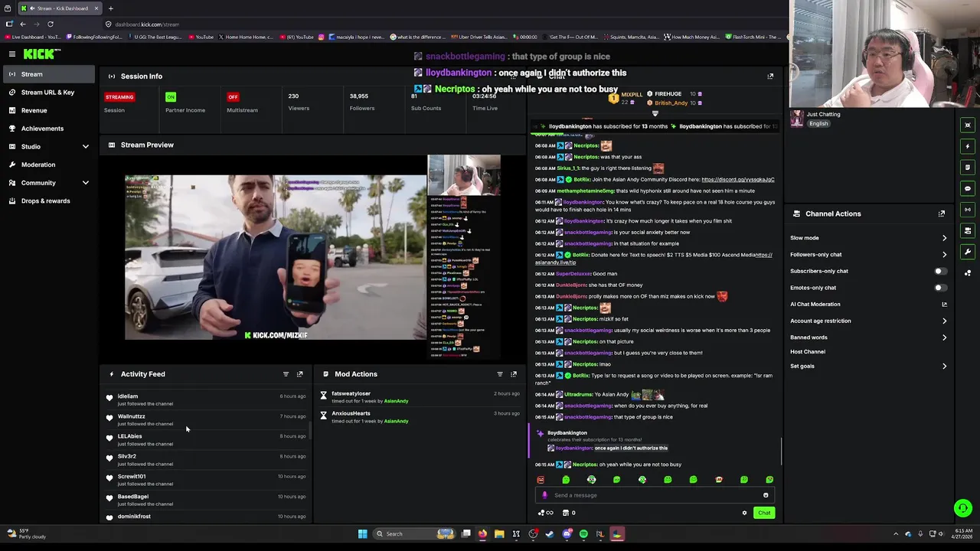
Task: Open fatsweatyloser timeout entry
Action: (420, 397)
